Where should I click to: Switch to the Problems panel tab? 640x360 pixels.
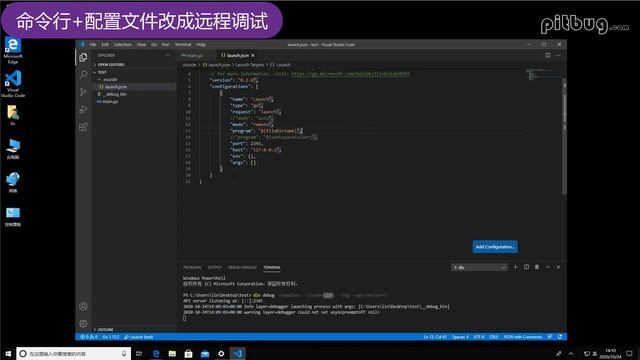[192, 267]
